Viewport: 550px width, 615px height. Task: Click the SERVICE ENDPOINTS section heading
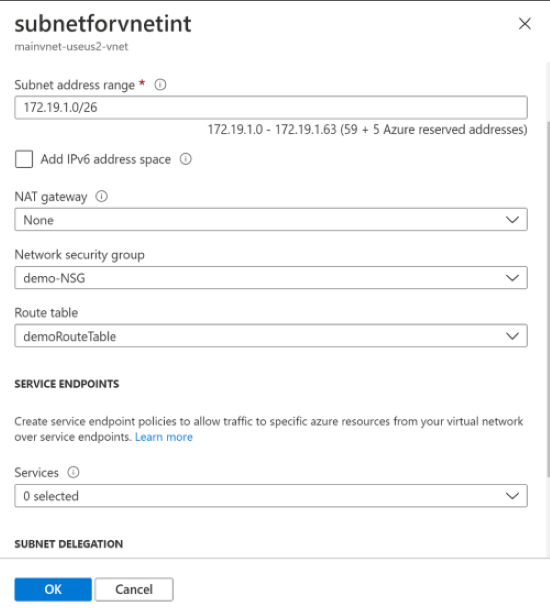pyautogui.click(x=67, y=384)
